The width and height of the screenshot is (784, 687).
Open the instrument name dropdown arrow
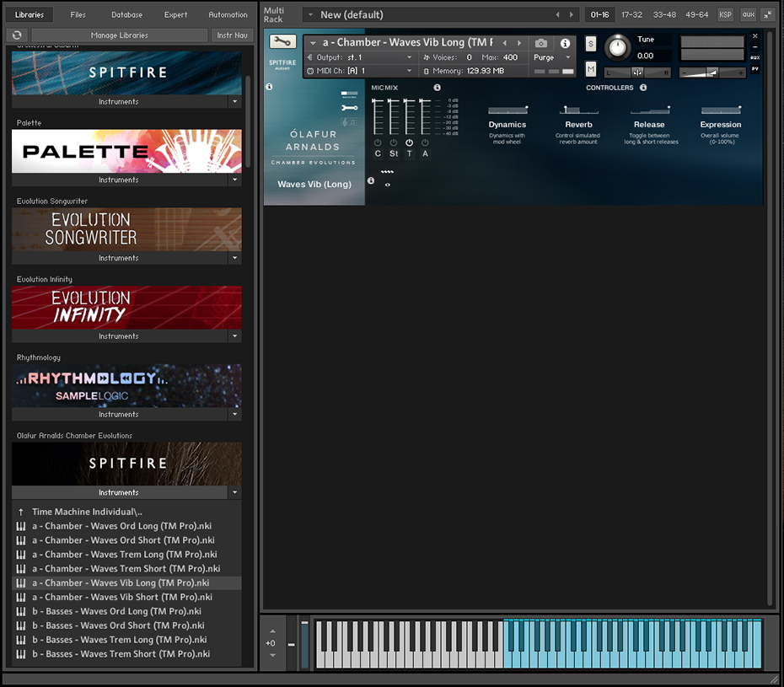tap(313, 43)
